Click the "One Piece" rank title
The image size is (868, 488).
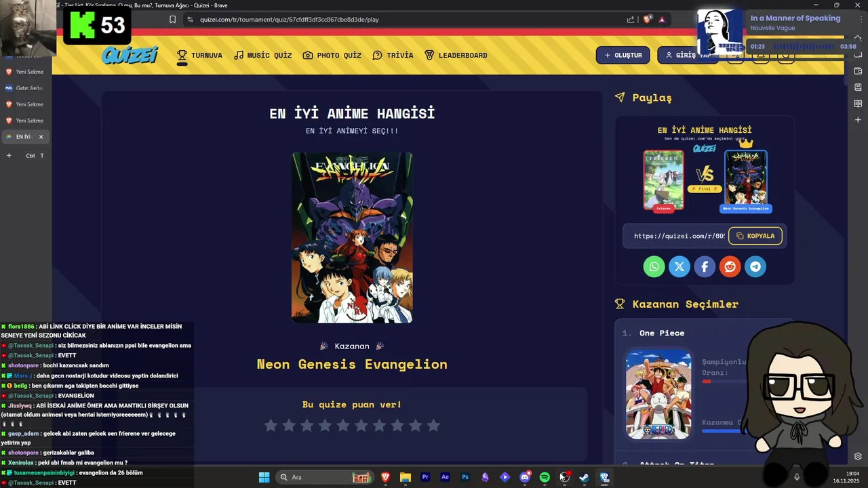(662, 333)
